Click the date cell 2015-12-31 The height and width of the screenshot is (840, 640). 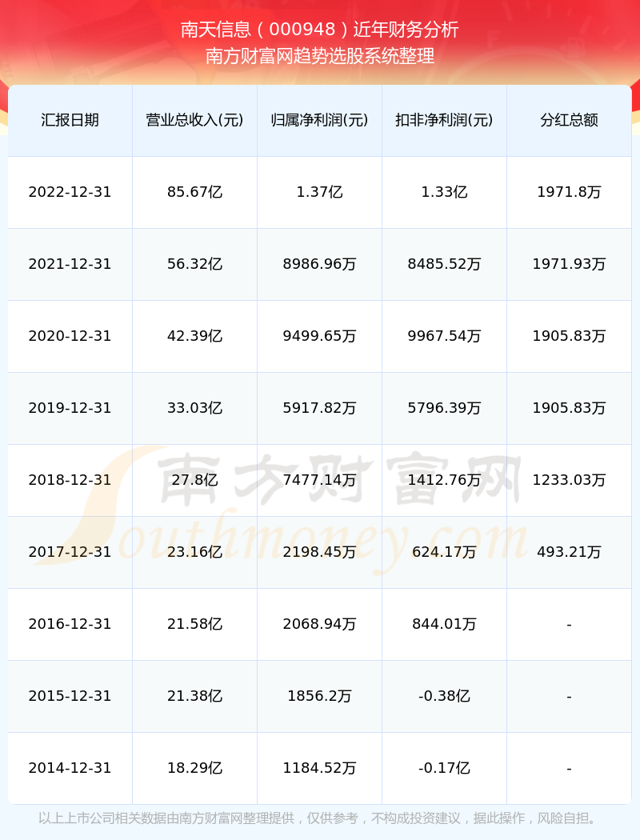tap(70, 696)
